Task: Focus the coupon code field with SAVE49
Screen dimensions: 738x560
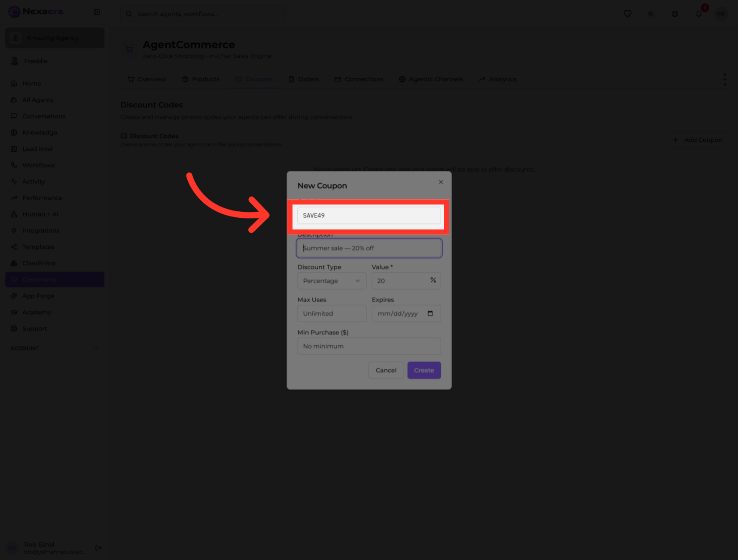Action: (369, 216)
